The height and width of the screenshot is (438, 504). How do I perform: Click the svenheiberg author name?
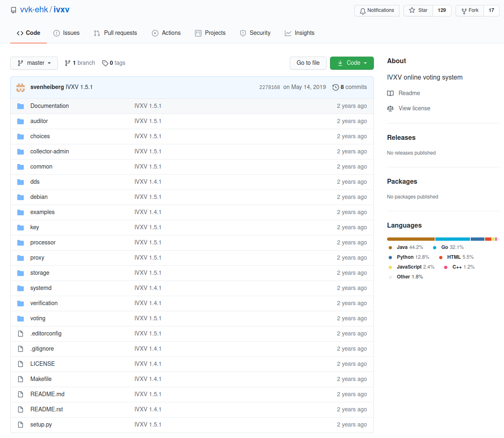click(47, 87)
